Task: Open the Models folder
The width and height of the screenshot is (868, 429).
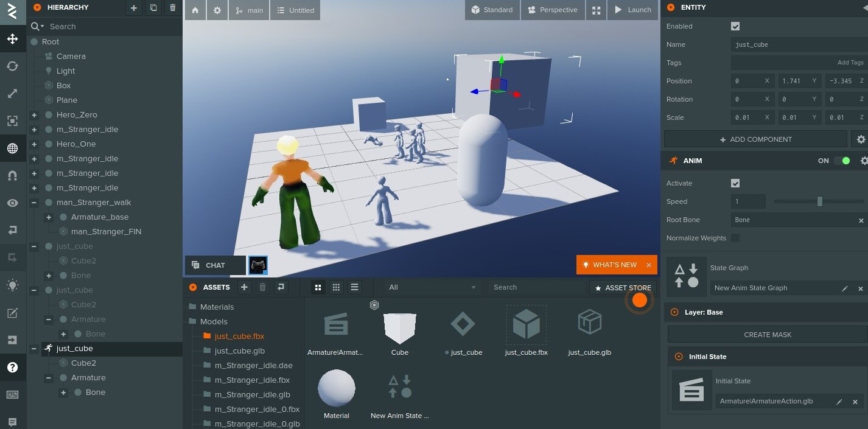Action: click(214, 321)
